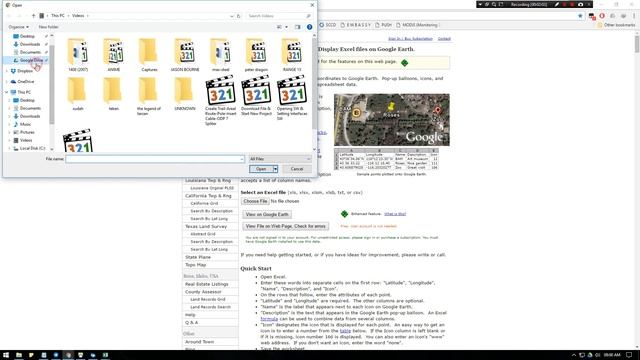This screenshot has width=640, height=360.
Task: Refresh the Videos folder listing
Action: (239, 16)
